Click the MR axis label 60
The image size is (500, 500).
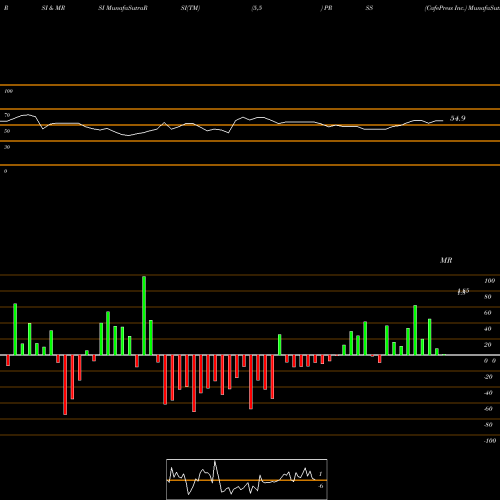pyautogui.click(x=488, y=313)
